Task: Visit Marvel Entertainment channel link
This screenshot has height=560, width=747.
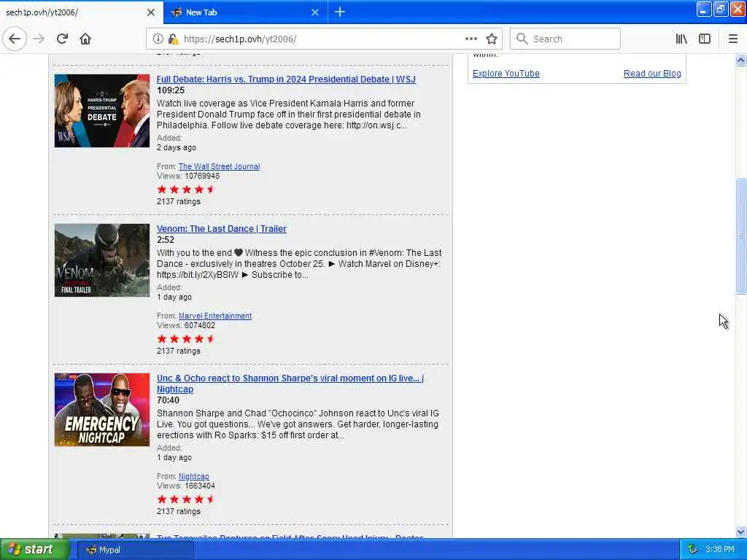Action: point(215,316)
